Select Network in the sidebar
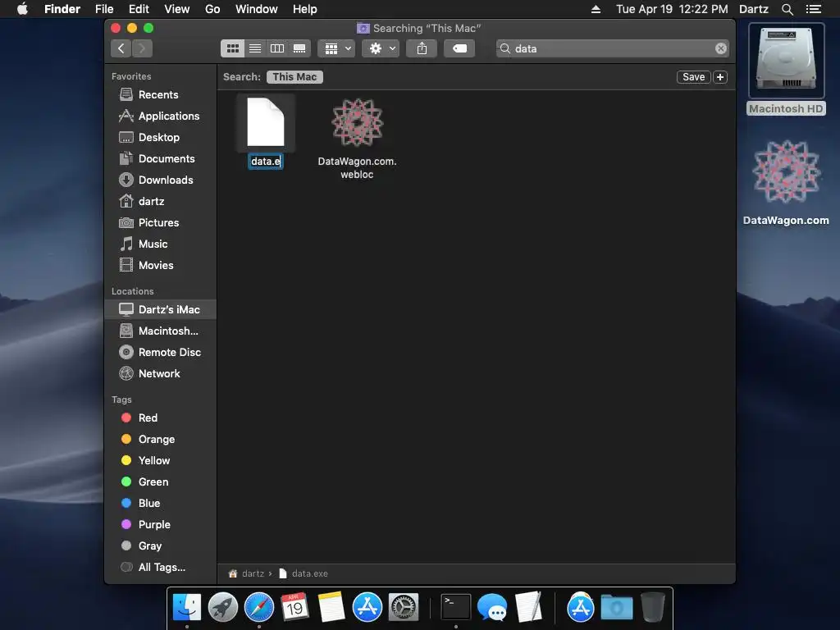The image size is (840, 630). pyautogui.click(x=161, y=373)
